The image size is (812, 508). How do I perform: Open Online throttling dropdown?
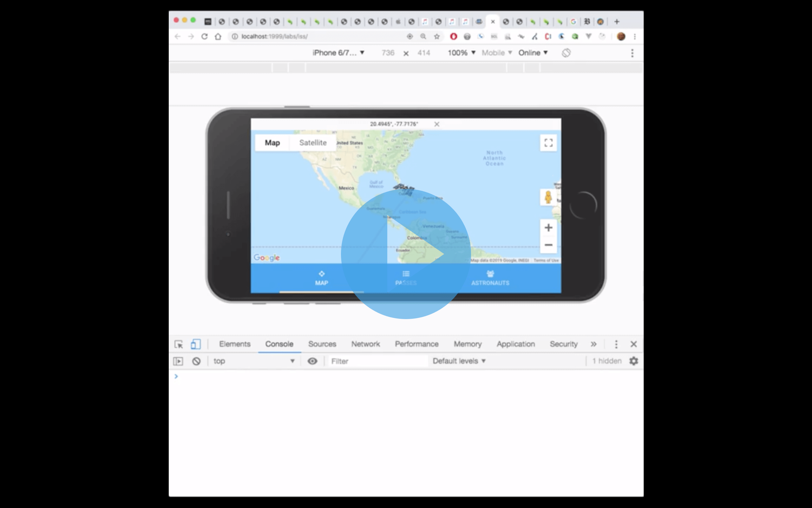point(533,53)
